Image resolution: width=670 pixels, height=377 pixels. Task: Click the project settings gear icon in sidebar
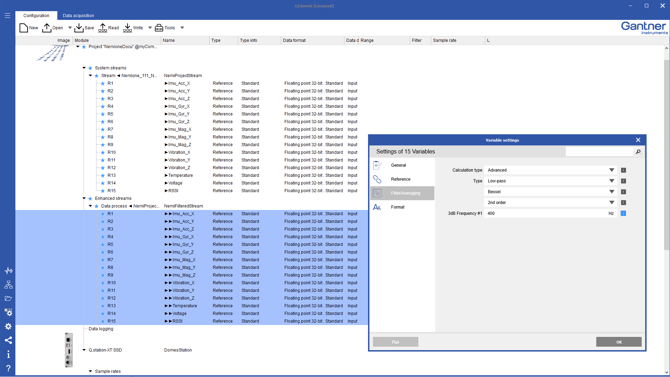coord(8,312)
